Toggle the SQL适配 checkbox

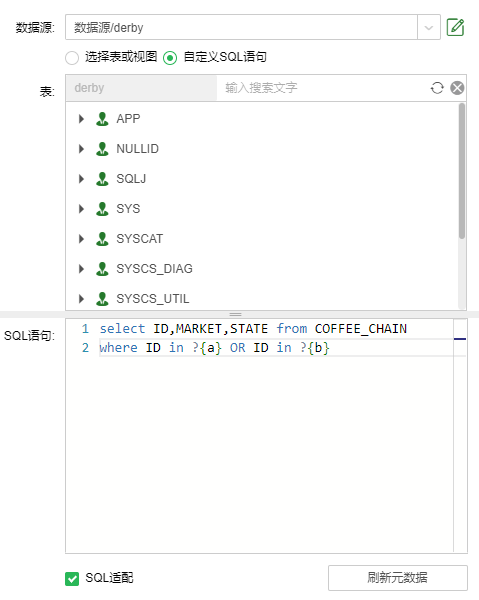coord(72,579)
